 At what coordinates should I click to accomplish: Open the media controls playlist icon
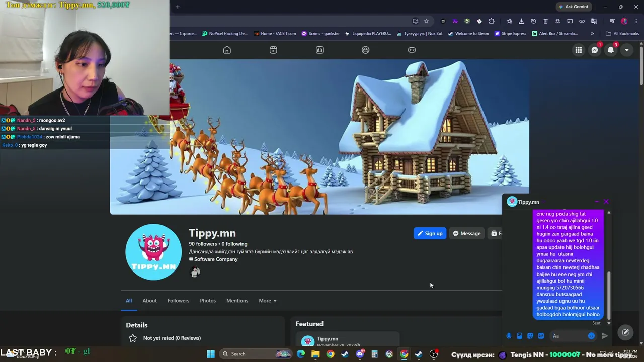[612, 21]
